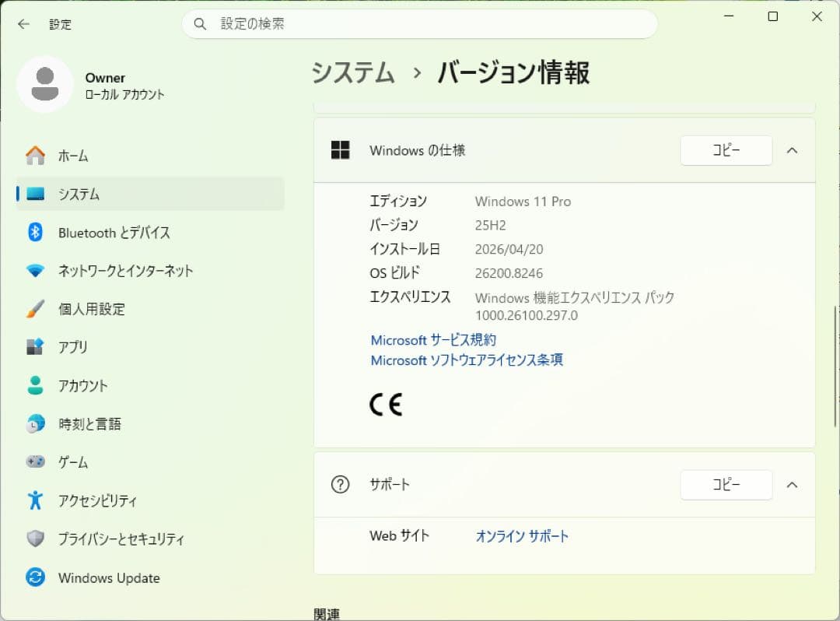Open ネットワークとインターネット wifi icon

pyautogui.click(x=35, y=271)
